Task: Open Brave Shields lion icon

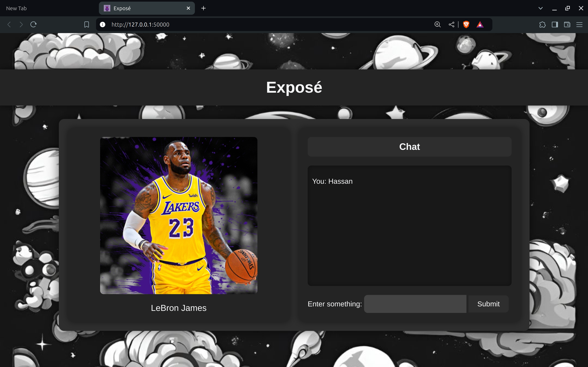Action: 466,24
